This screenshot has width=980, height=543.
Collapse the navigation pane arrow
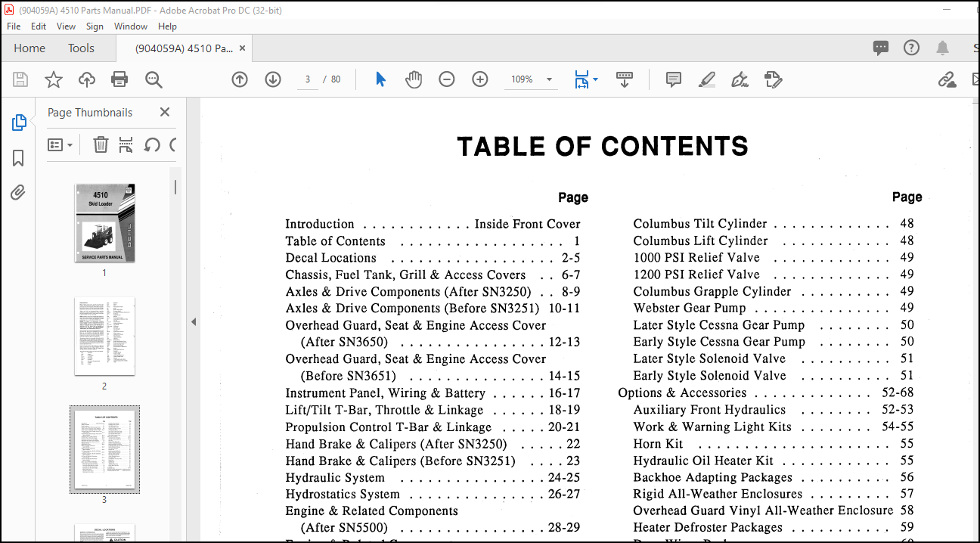[193, 321]
